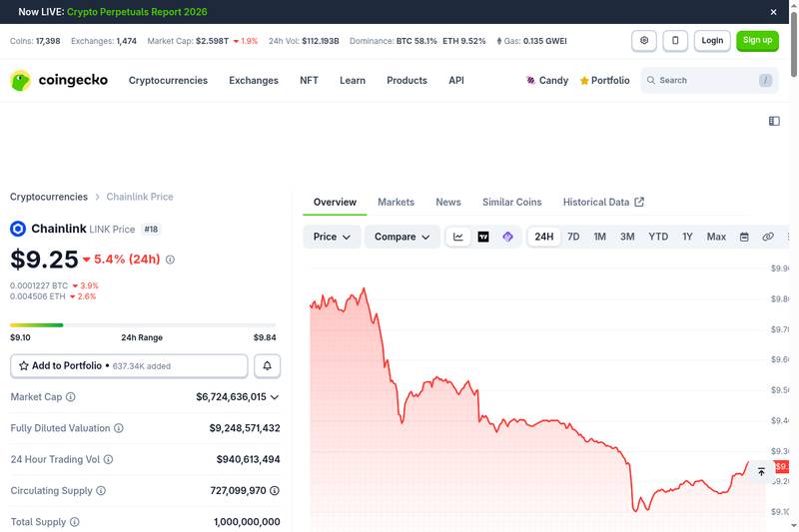Image resolution: width=799 pixels, height=532 pixels.
Task: Show 24 Hour Trading Vol info
Action: tap(109, 459)
